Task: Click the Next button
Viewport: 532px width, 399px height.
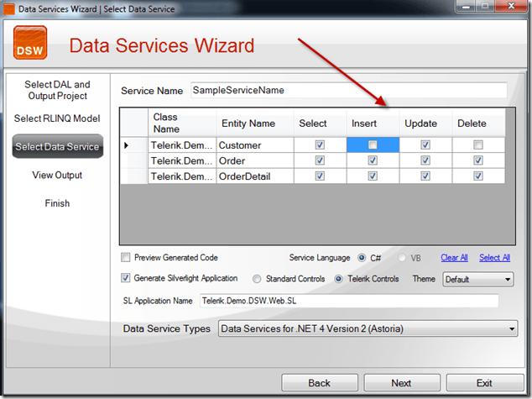Action: tap(402, 383)
